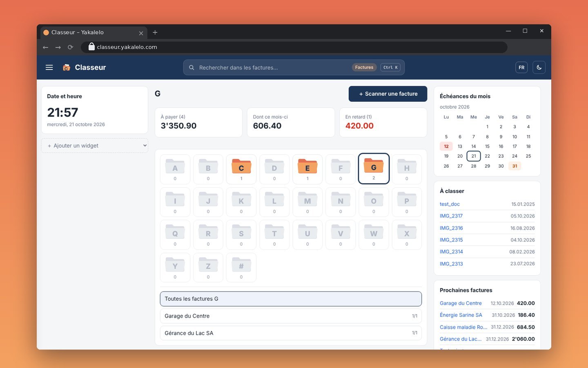Open folder M
Image resolution: width=588 pixels, height=368 pixels.
coord(307,202)
